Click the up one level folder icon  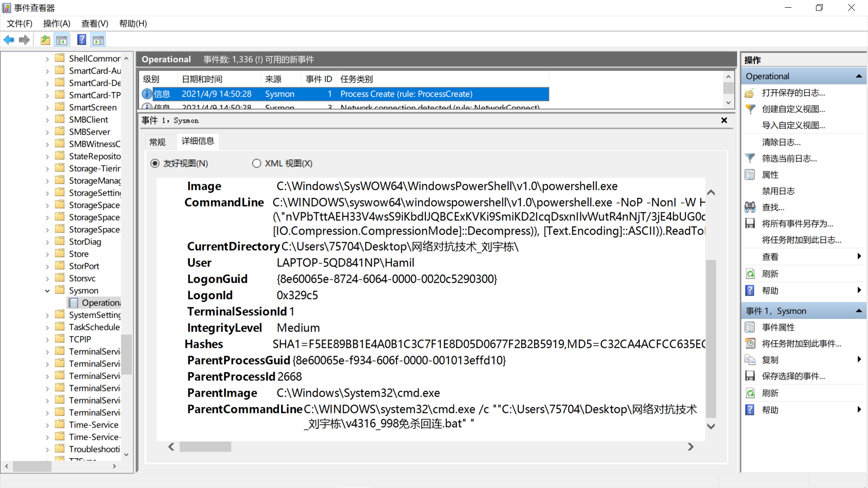[x=45, y=40]
